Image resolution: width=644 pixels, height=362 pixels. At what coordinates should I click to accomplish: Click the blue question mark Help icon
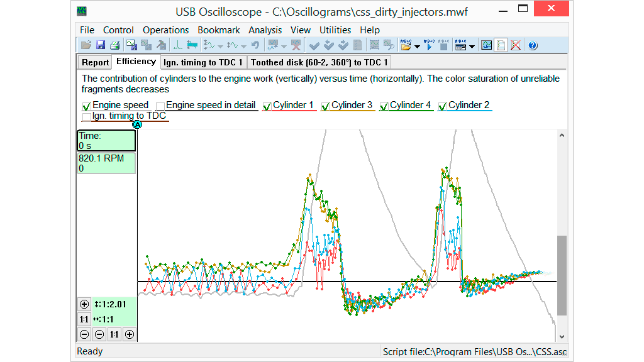(533, 45)
